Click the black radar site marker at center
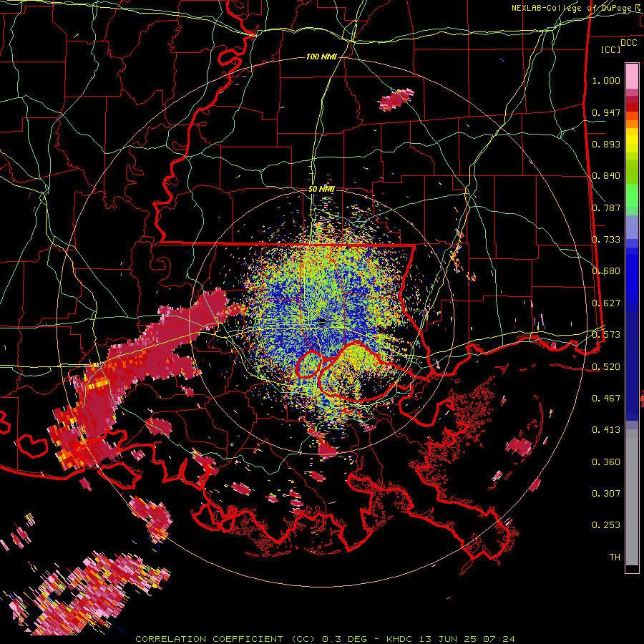 pos(321,323)
